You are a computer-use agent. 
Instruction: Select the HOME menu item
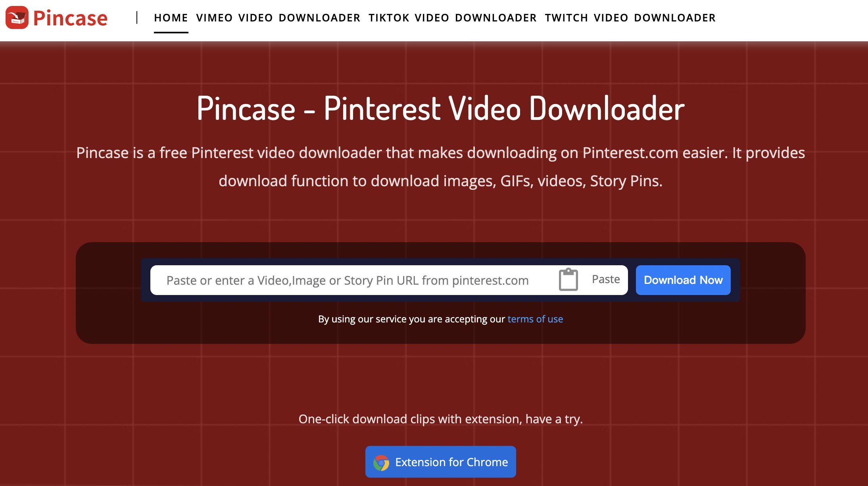click(170, 18)
